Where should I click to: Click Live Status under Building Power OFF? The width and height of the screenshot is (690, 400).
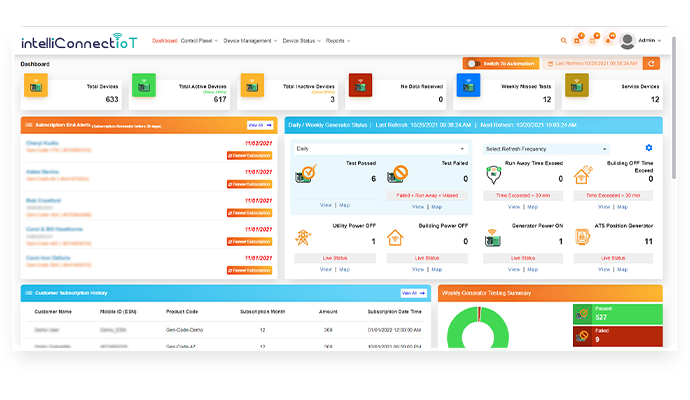(x=427, y=258)
